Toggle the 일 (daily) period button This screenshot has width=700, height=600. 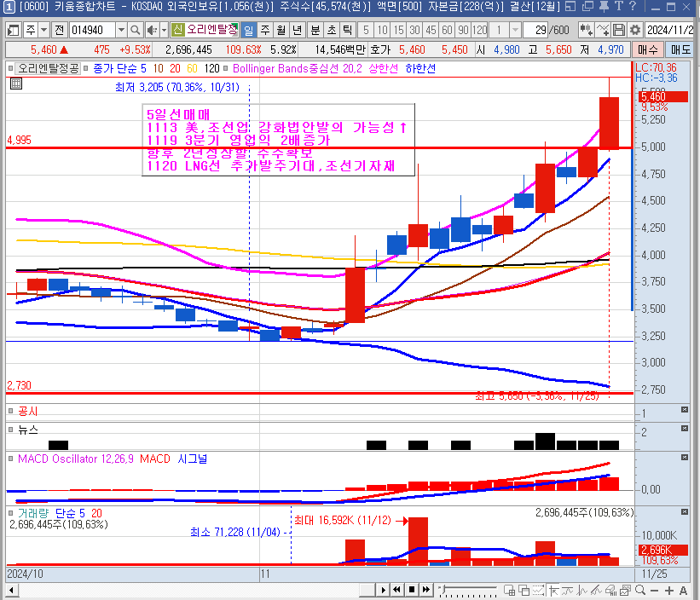(249, 30)
